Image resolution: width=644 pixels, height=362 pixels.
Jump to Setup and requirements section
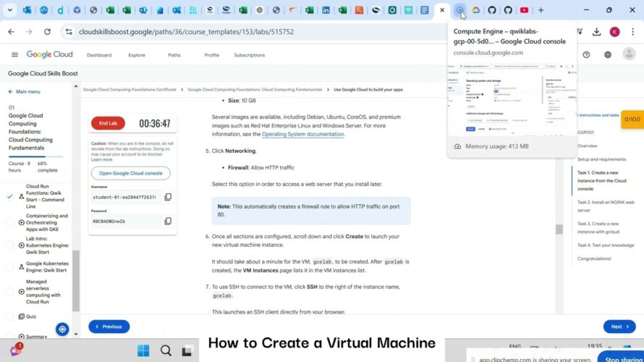click(x=602, y=159)
